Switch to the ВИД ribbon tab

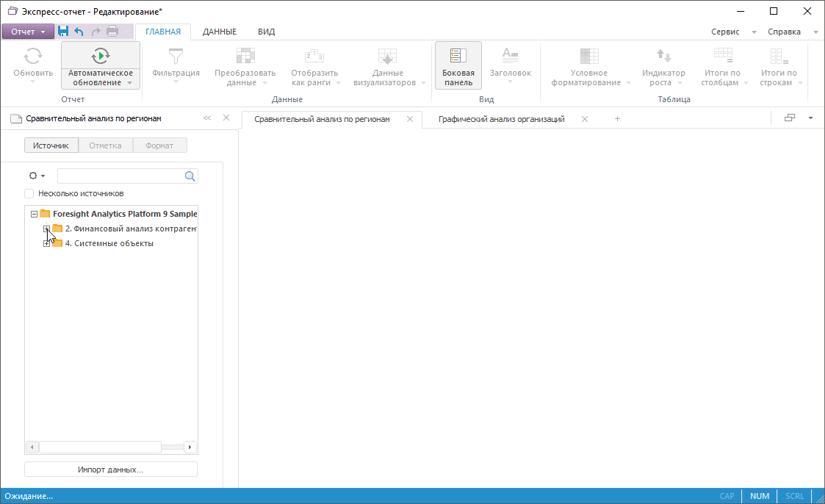click(266, 32)
